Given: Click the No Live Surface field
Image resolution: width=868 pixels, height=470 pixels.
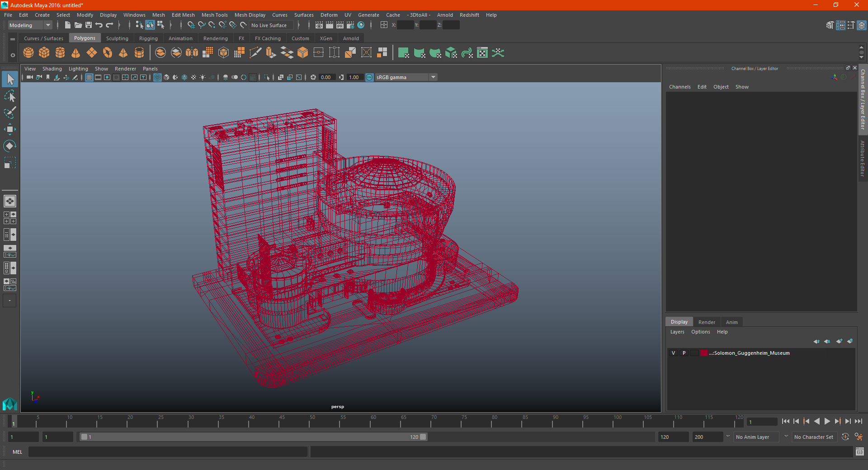Looking at the screenshot, I should 271,25.
